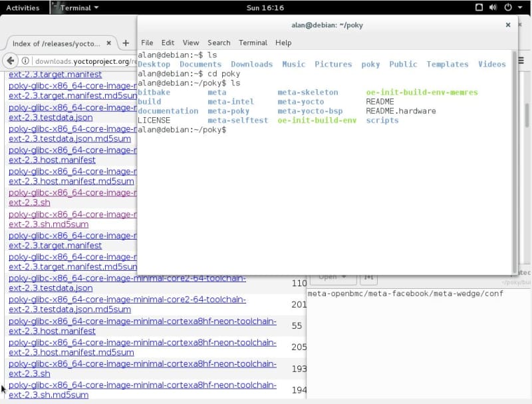The height and width of the screenshot is (404, 532).
Task: Open the terminal Edit menu
Action: pyautogui.click(x=168, y=43)
